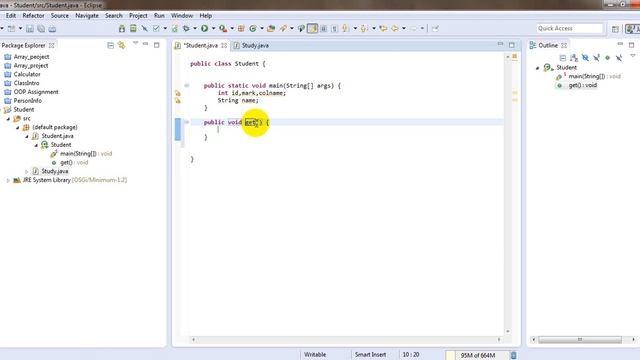Click Outline view horizontal scrollbar thumb

click(580, 340)
